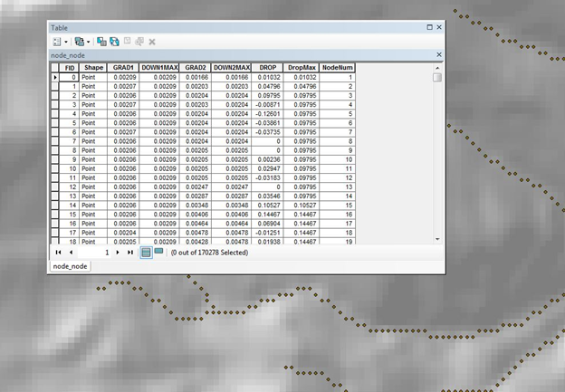Toggle Show selected records view
Viewport: 565px width, 392px height.
coord(158,253)
